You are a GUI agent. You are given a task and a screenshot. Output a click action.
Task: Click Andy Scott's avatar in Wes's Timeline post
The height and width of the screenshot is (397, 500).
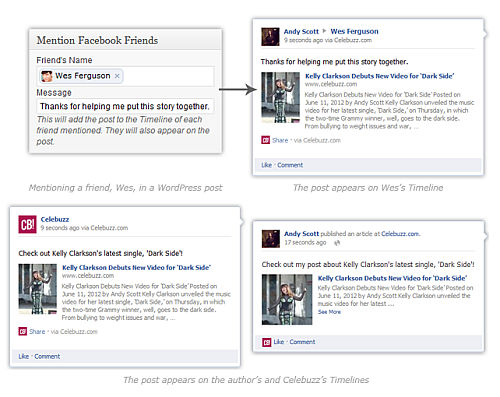pyautogui.click(x=270, y=37)
